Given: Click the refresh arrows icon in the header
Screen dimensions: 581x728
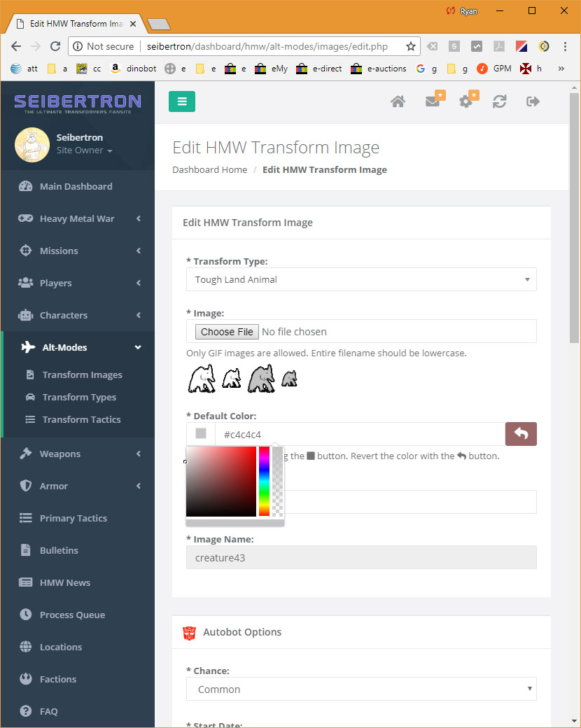Looking at the screenshot, I should tap(499, 101).
